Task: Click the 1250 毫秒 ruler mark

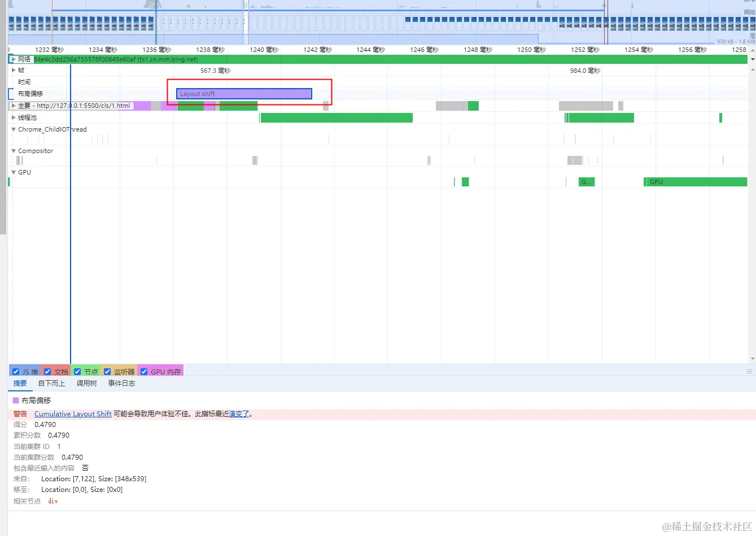Action: pos(531,50)
